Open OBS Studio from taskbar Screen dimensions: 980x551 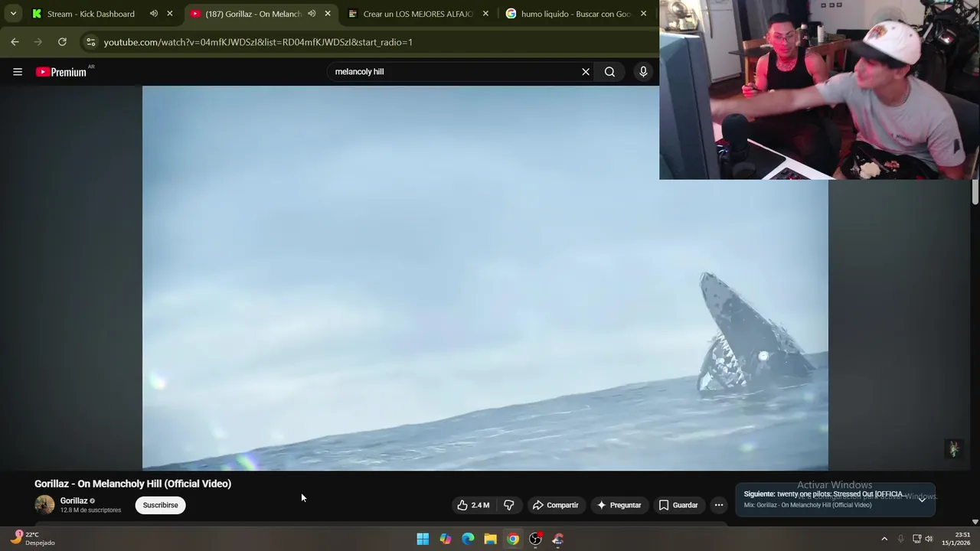click(535, 539)
